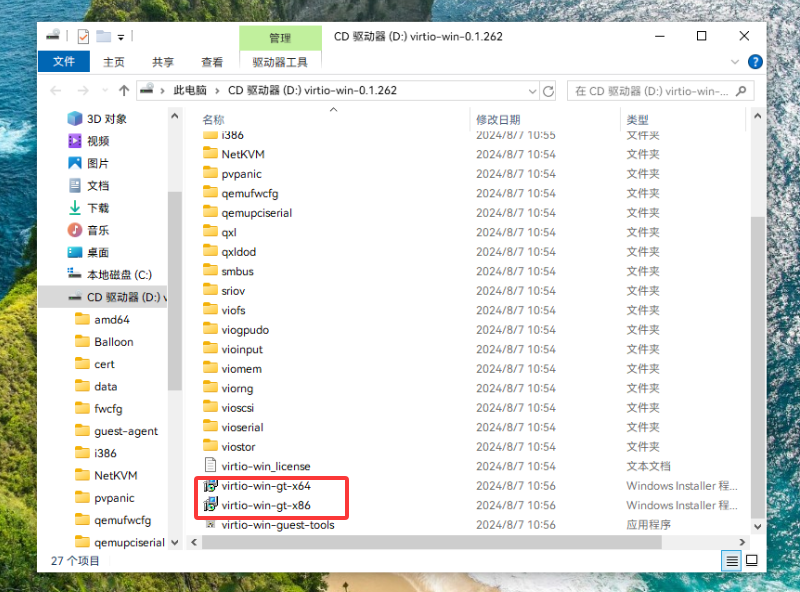Click the smbus folder icon

210,270
